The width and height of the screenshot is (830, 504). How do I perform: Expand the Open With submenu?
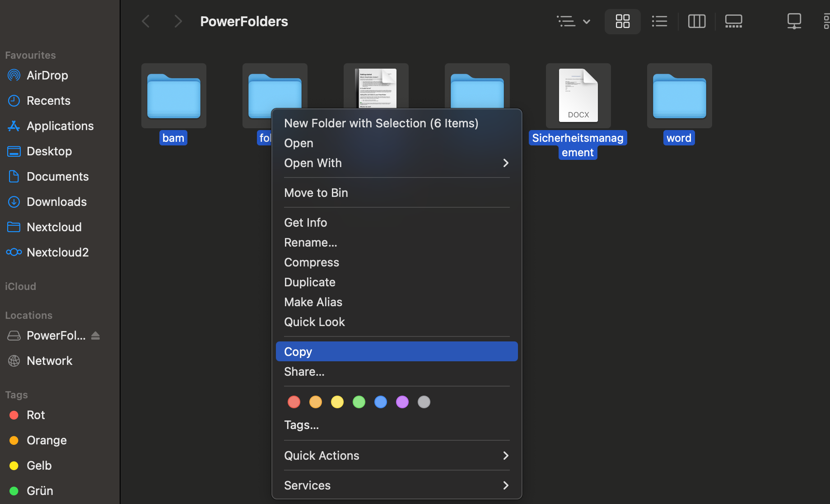[x=396, y=163]
